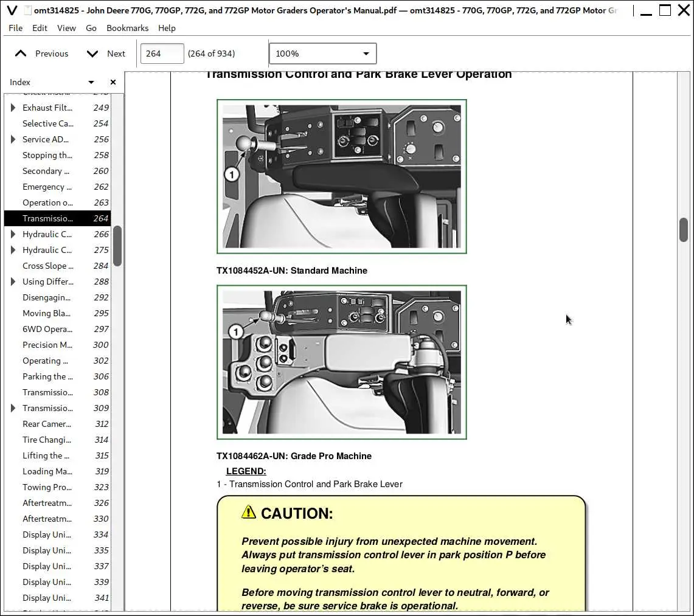Go to the previous page using the up arrow

[20, 54]
